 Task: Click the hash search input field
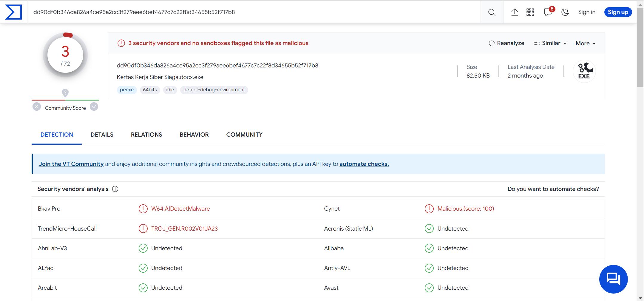click(254, 12)
